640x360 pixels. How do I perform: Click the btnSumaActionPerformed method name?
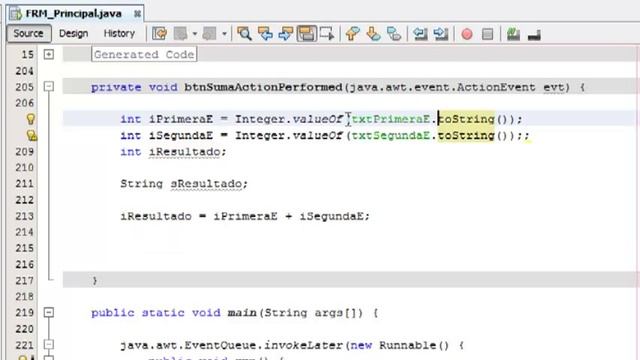click(263, 87)
